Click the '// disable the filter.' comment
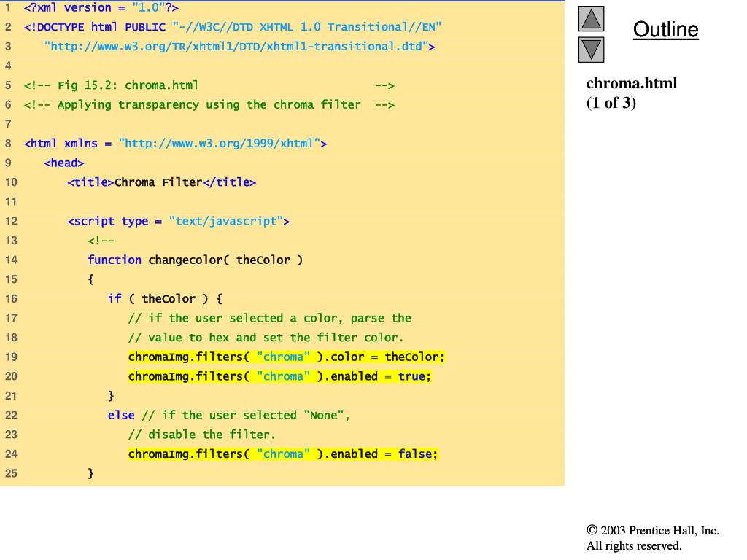 [x=201, y=435]
